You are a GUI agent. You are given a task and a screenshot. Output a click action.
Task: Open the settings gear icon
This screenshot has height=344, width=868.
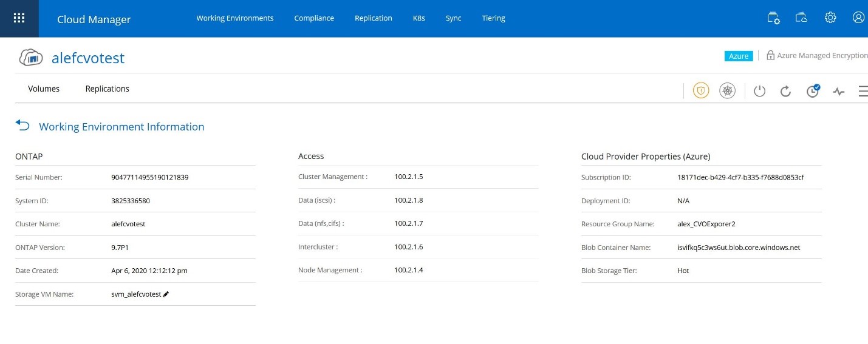click(x=830, y=18)
